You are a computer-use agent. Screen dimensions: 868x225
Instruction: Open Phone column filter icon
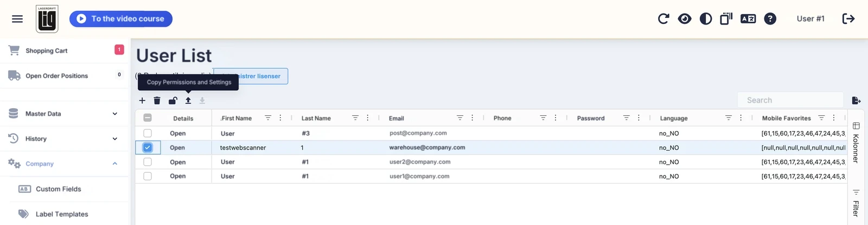coord(543,118)
